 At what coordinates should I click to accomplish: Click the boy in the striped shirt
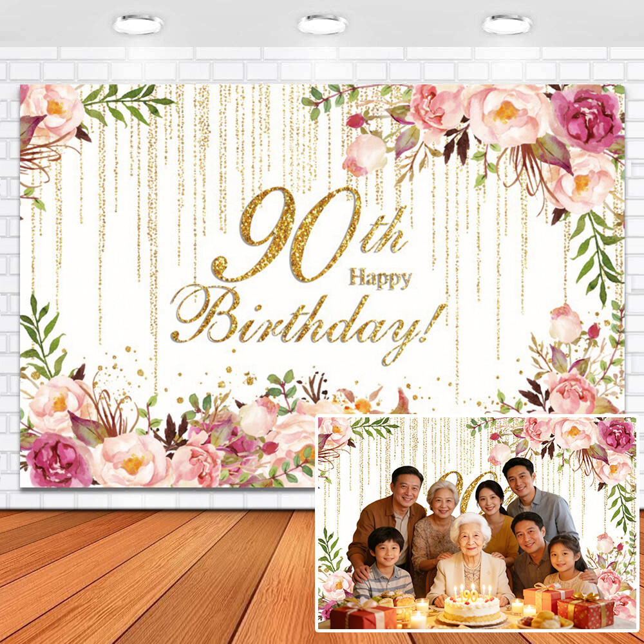click(x=385, y=563)
